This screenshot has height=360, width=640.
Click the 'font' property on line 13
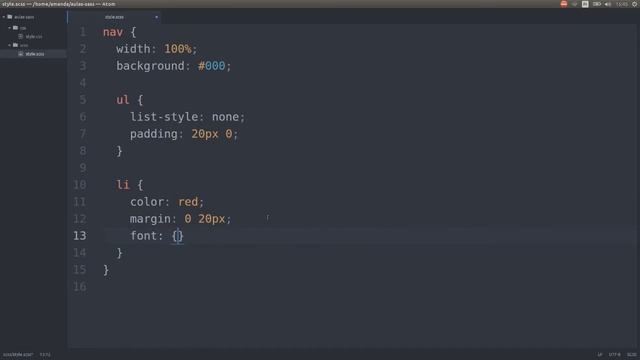point(144,236)
